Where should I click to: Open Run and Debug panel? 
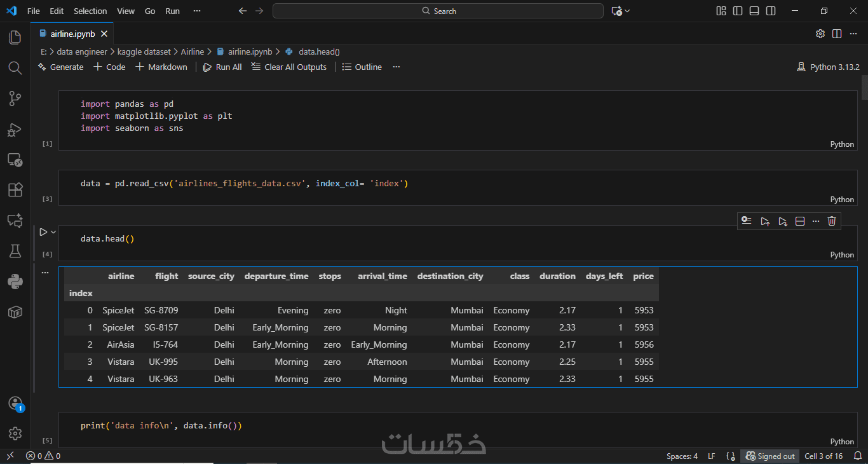(x=15, y=130)
